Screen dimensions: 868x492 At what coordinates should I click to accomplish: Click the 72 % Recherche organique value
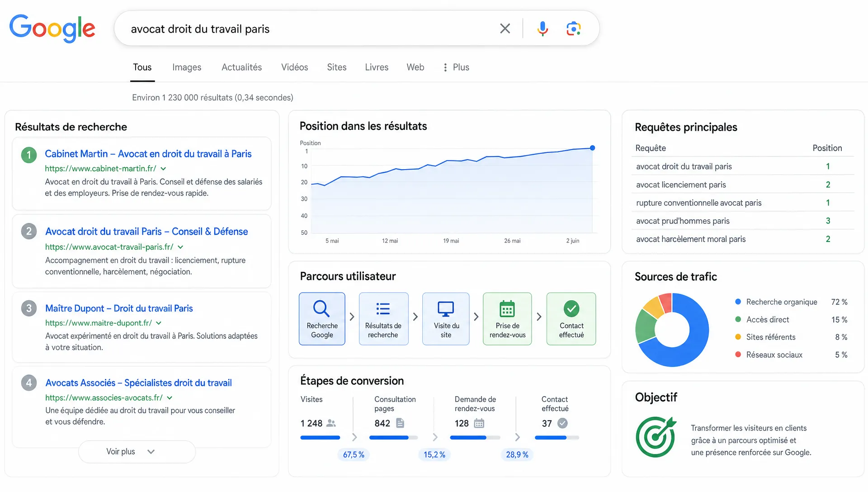839,302
